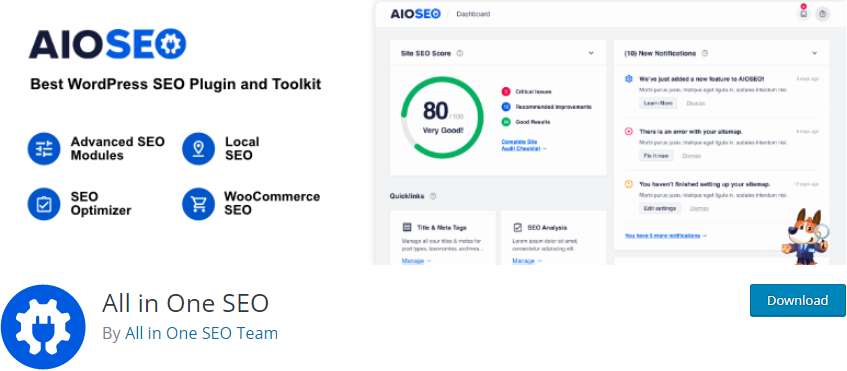Image resolution: width=847 pixels, height=371 pixels.
Task: Click the SEO Optimizer label
Action: (x=101, y=204)
